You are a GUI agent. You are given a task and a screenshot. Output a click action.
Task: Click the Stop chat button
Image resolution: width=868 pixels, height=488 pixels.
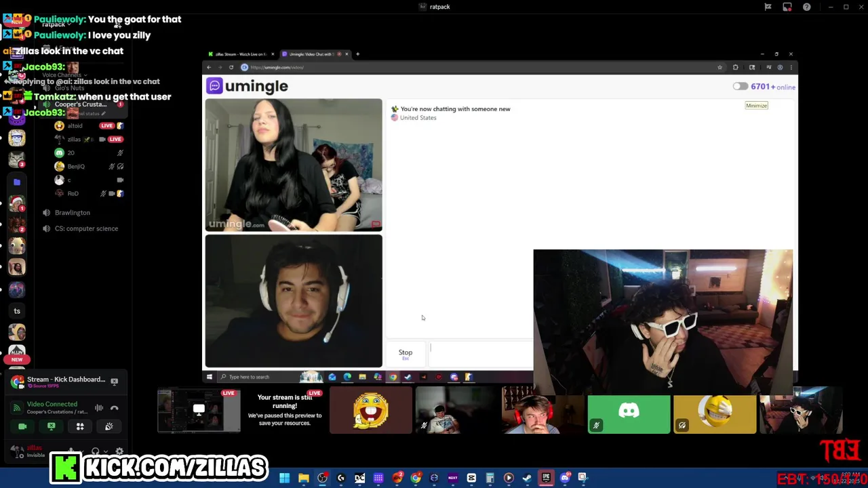click(x=406, y=353)
